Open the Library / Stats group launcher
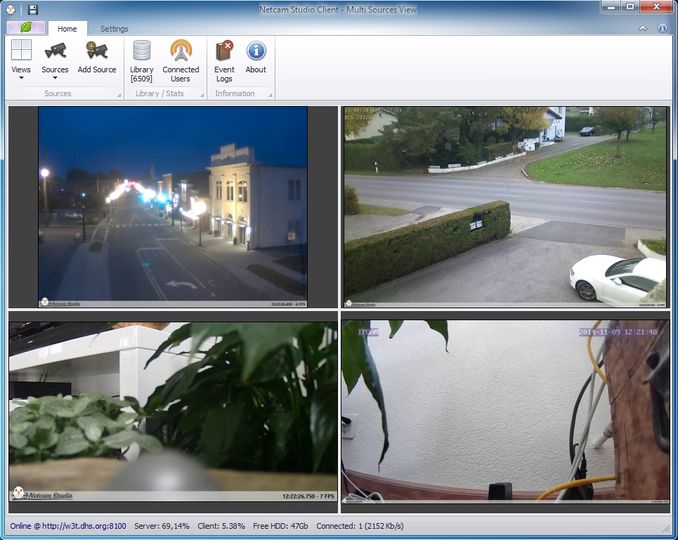The width and height of the screenshot is (678, 540). tap(201, 95)
